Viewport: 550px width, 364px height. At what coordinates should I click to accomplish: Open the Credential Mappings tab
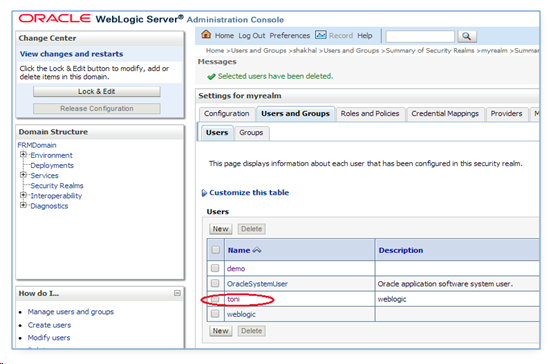(445, 114)
